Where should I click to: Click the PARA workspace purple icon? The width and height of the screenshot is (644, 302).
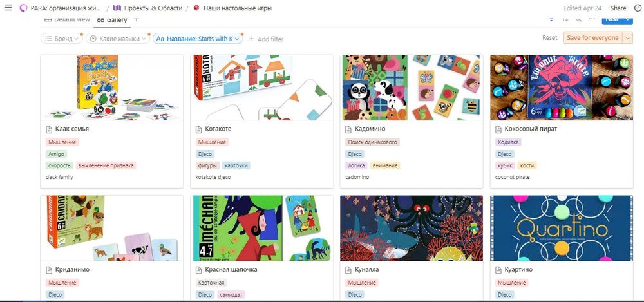point(23,8)
